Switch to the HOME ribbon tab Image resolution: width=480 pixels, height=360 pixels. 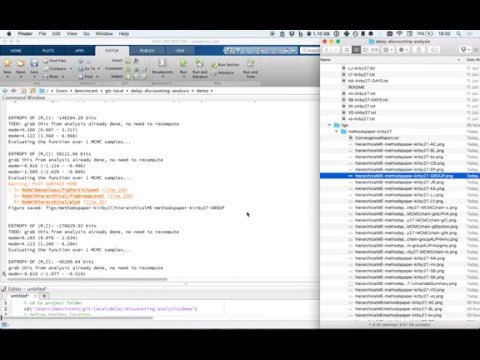click(16, 51)
